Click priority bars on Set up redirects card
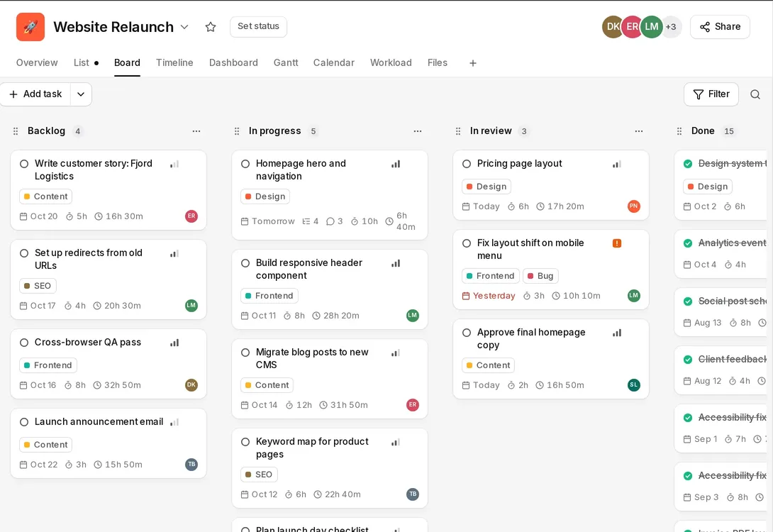 tap(174, 253)
